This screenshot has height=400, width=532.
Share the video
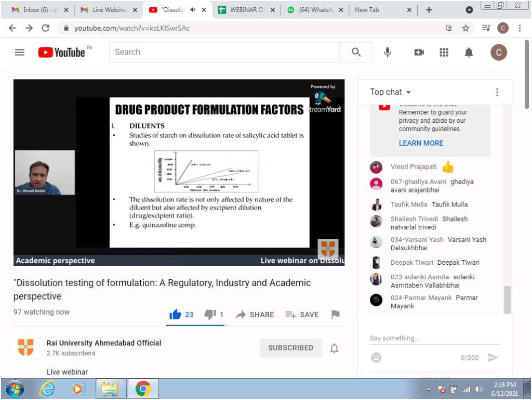pyautogui.click(x=255, y=314)
